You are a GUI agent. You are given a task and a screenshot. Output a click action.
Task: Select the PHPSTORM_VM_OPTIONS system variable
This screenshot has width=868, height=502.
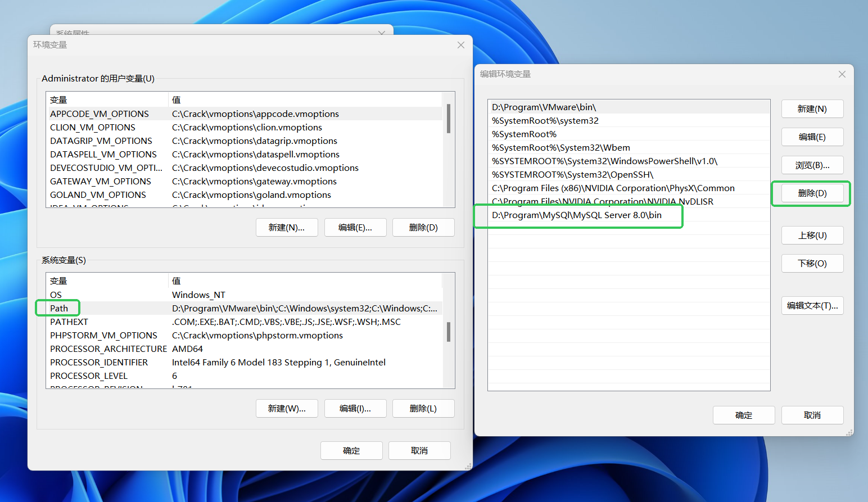coord(245,336)
